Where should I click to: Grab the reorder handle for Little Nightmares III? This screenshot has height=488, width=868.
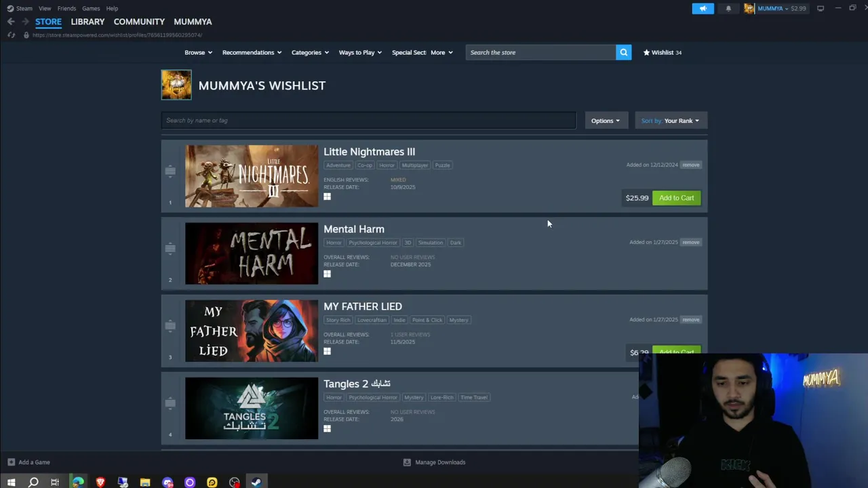(170, 171)
